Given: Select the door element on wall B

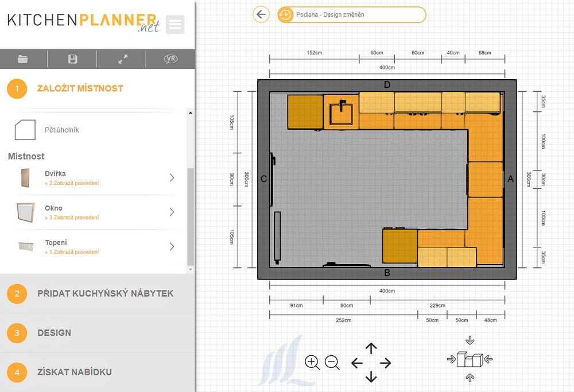Looking at the screenshot, I should (x=346, y=265).
